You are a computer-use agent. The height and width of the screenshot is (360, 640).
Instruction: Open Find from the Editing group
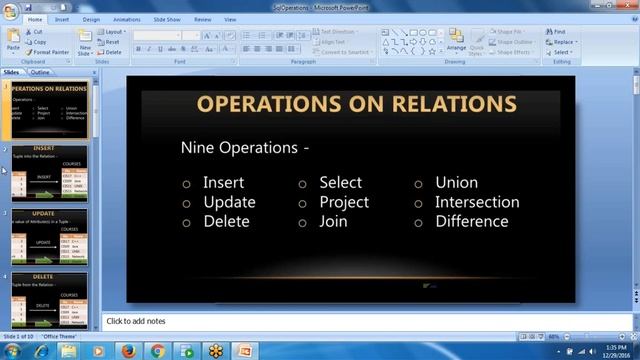pos(556,31)
